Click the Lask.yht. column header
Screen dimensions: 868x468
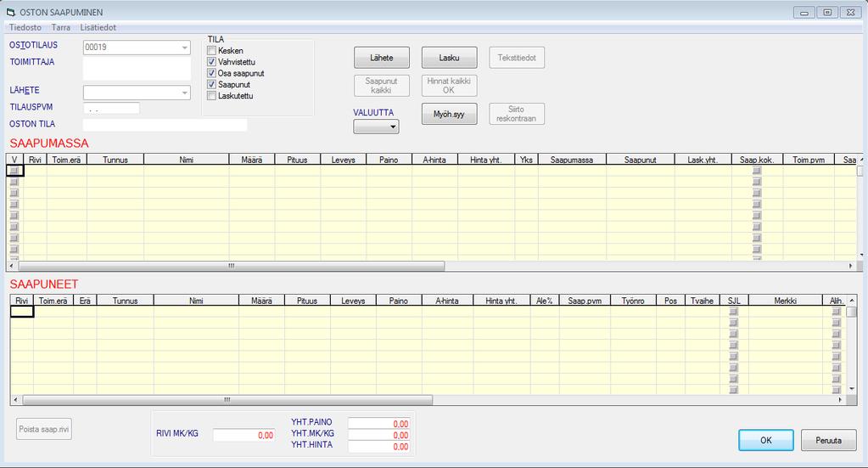pos(703,160)
